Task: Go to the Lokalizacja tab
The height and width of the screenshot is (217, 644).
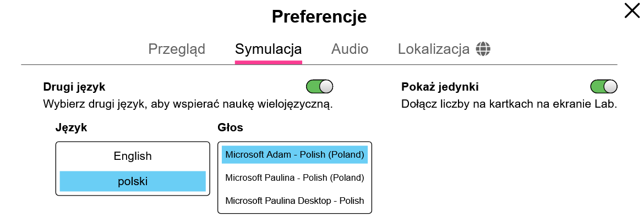Action: click(x=444, y=49)
